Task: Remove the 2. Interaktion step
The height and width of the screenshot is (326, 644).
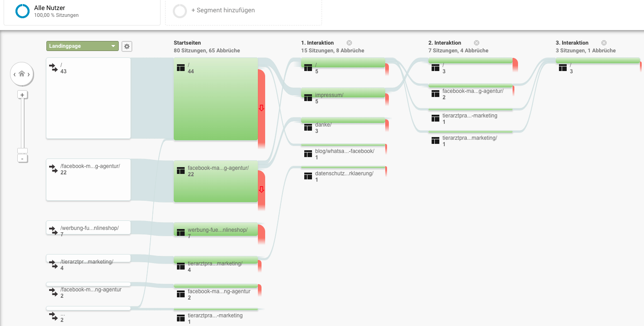Action: (477, 43)
